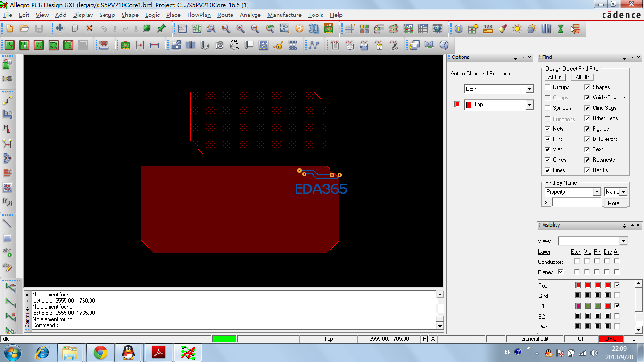Click the red X Delete icon
Screen dimensions: 644x362
(x=89, y=29)
